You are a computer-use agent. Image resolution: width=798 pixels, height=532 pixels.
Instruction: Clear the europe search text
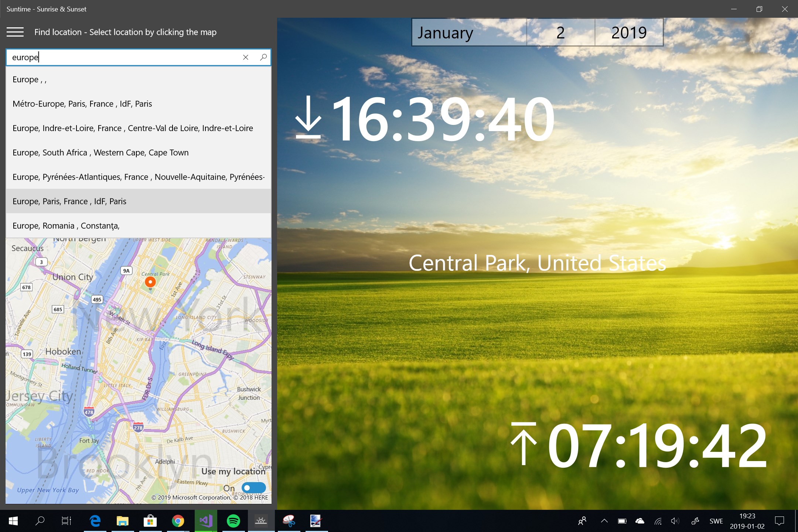tap(246, 57)
